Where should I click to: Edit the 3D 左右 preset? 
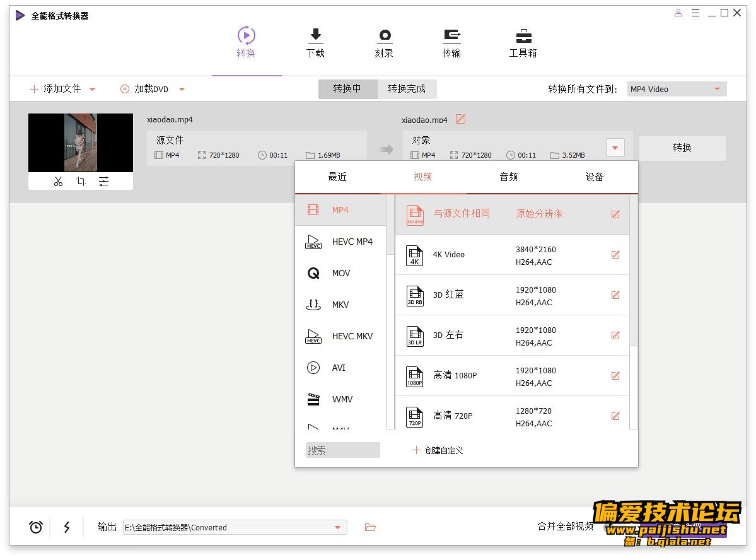(x=615, y=335)
